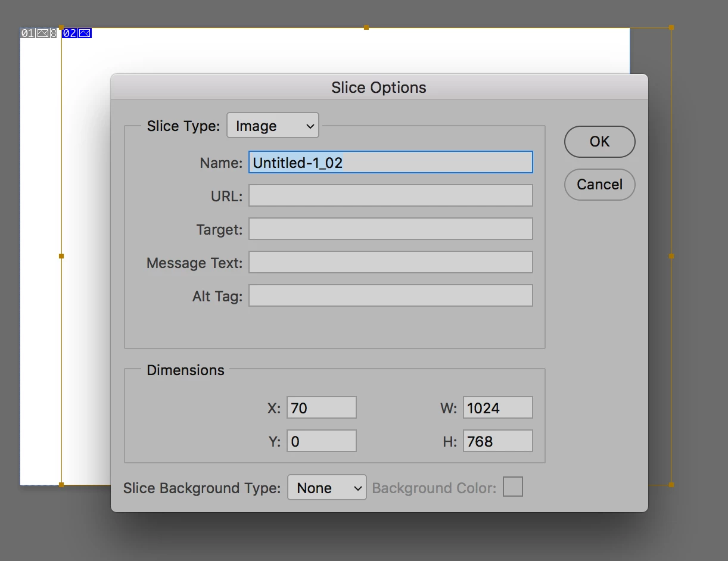Click the Alt Tag field
This screenshot has width=728, height=561.
[390, 295]
